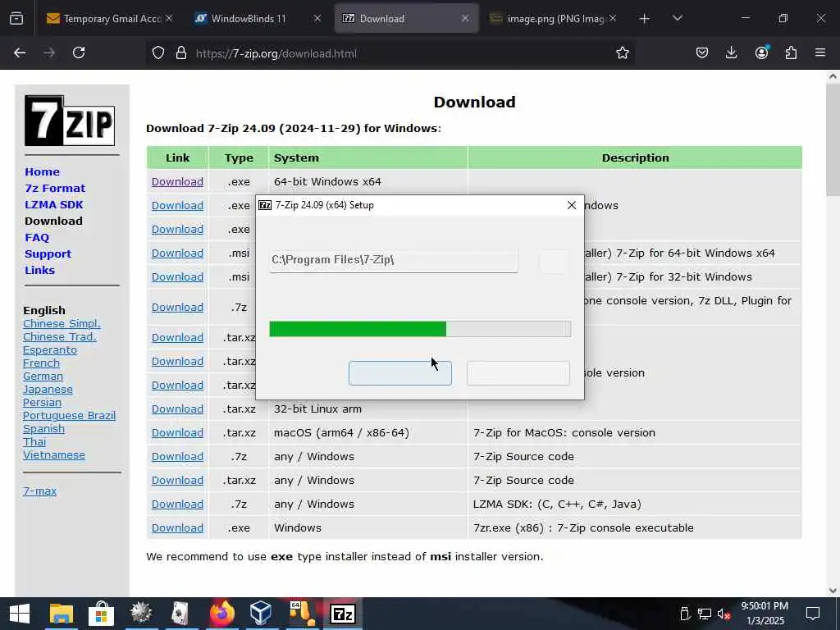This screenshot has width=840, height=630.
Task: Close the WindowBlinds 11 tab
Action: 317,18
